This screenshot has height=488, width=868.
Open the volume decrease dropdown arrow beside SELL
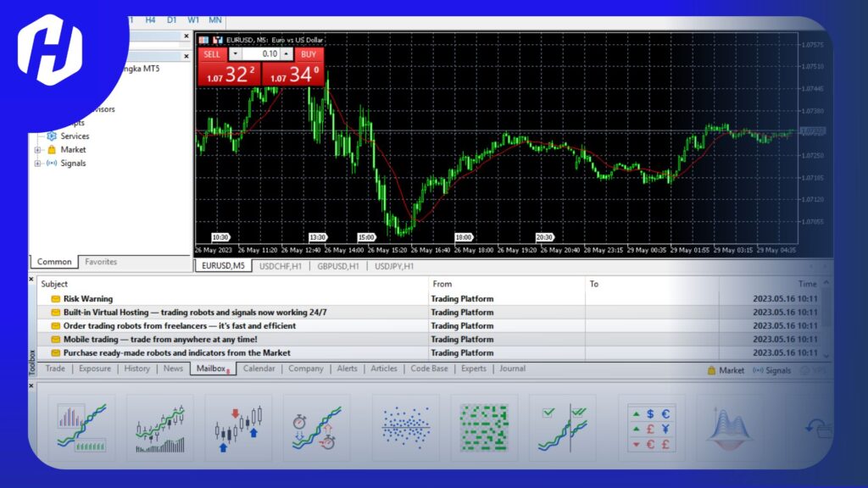[x=235, y=54]
